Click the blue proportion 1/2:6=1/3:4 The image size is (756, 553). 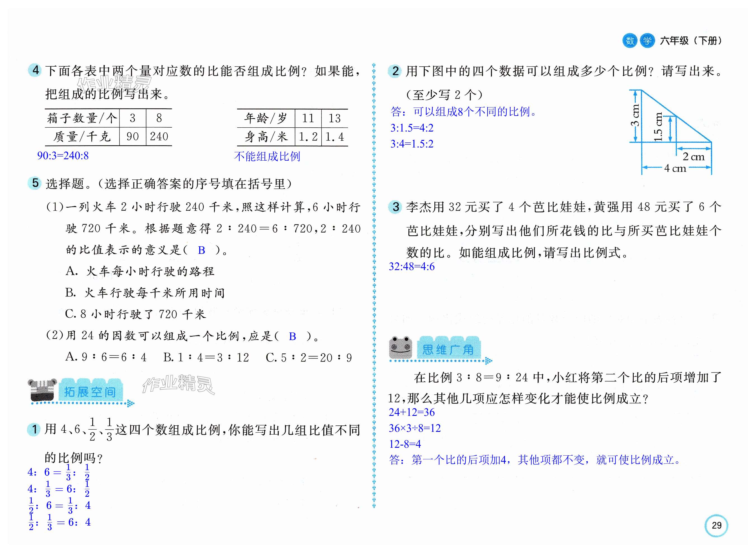pos(60,505)
